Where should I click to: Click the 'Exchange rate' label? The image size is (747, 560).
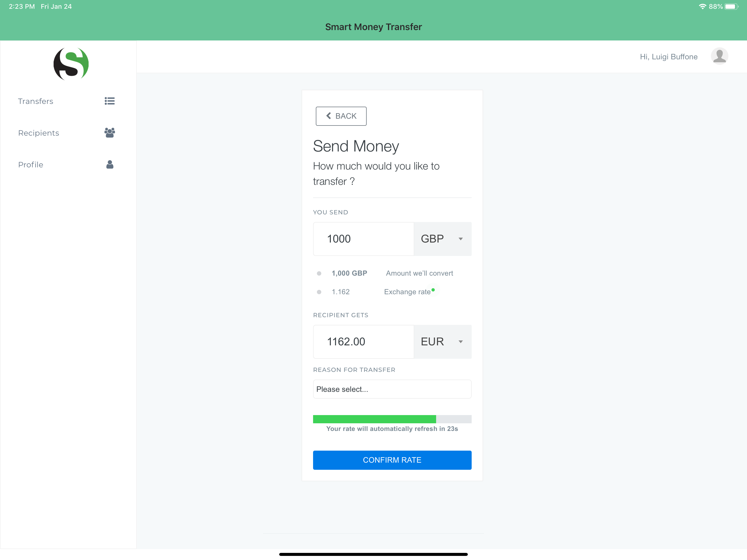pos(407,291)
